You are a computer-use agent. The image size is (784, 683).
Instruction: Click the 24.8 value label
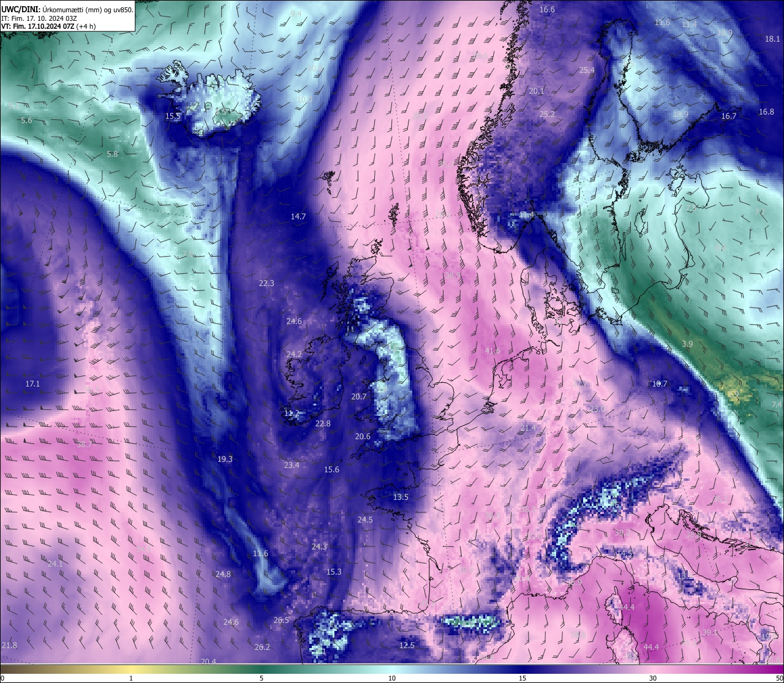(223, 574)
